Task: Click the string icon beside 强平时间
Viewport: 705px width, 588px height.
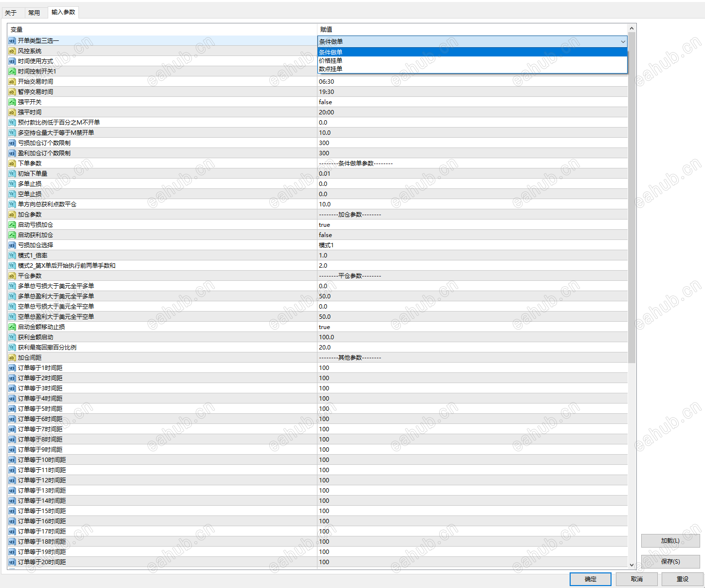Action: pyautogui.click(x=12, y=112)
